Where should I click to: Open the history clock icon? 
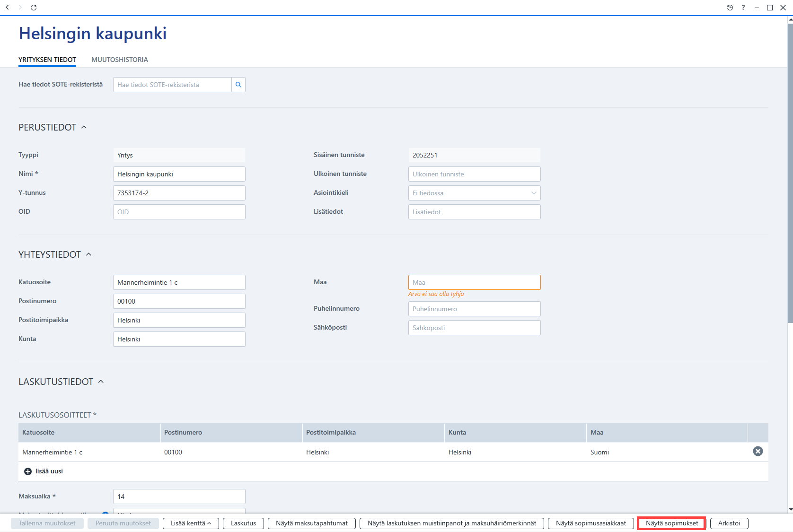tap(730, 8)
